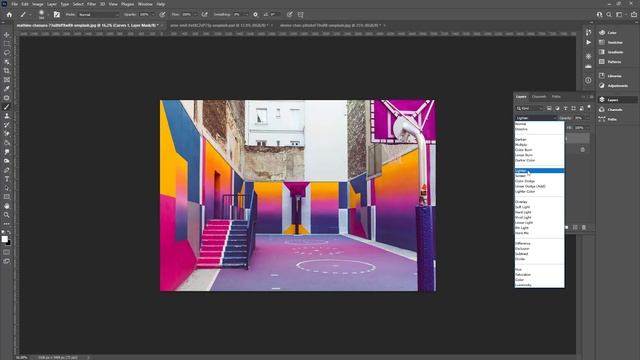
Task: Filter layers by smart object icon
Action: pos(581,108)
